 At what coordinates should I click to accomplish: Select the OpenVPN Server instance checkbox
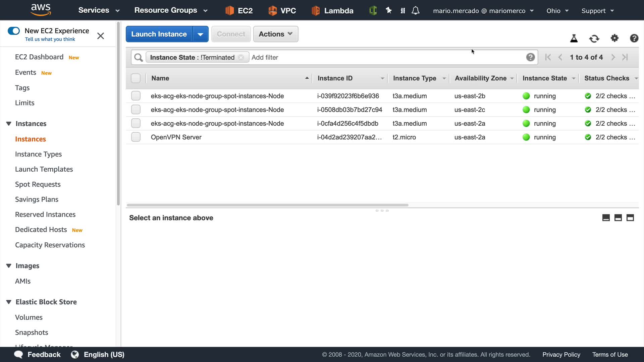pyautogui.click(x=136, y=137)
